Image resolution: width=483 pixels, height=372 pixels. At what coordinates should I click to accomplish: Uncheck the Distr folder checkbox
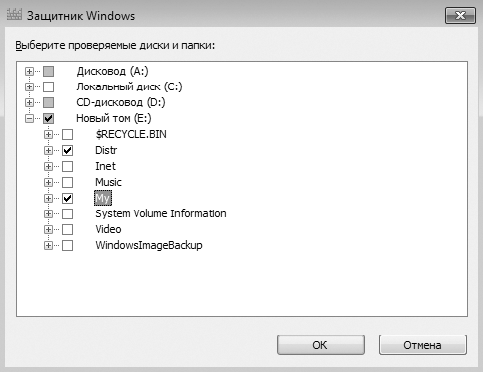point(68,150)
